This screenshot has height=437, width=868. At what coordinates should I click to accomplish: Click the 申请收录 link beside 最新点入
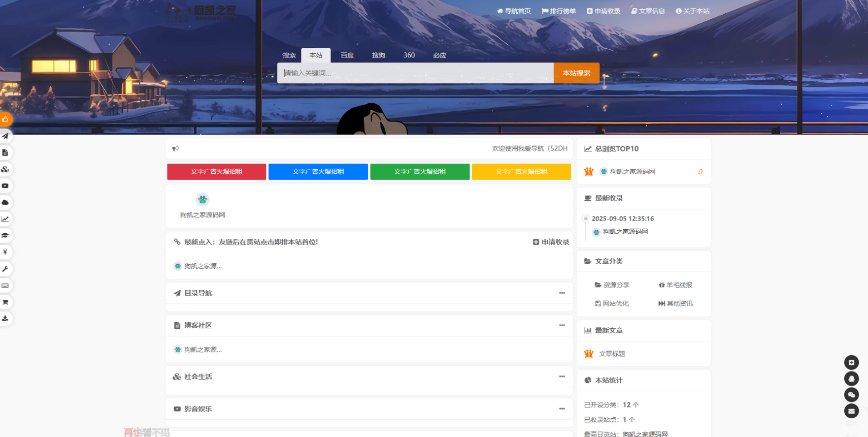[551, 242]
